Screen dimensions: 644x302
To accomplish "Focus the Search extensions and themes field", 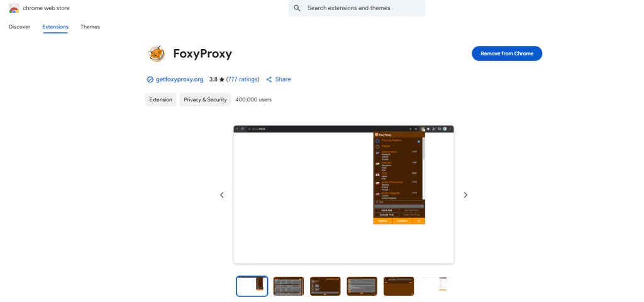I will point(357,8).
